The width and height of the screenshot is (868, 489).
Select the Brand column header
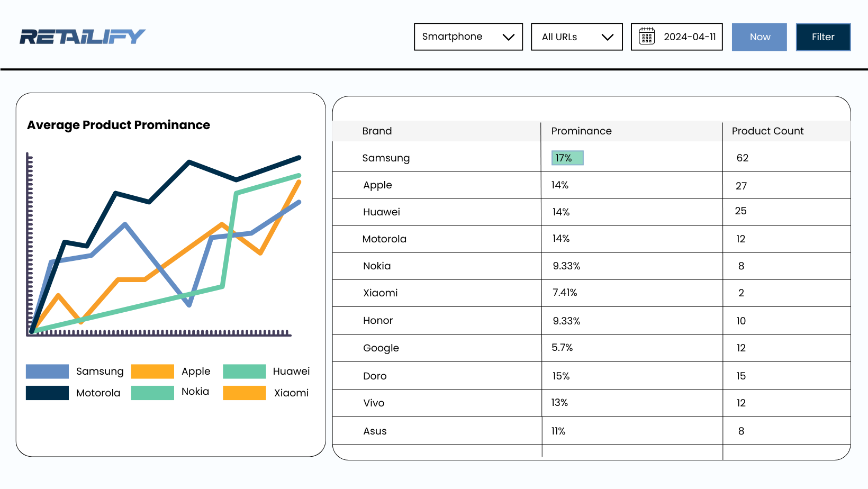point(377,131)
